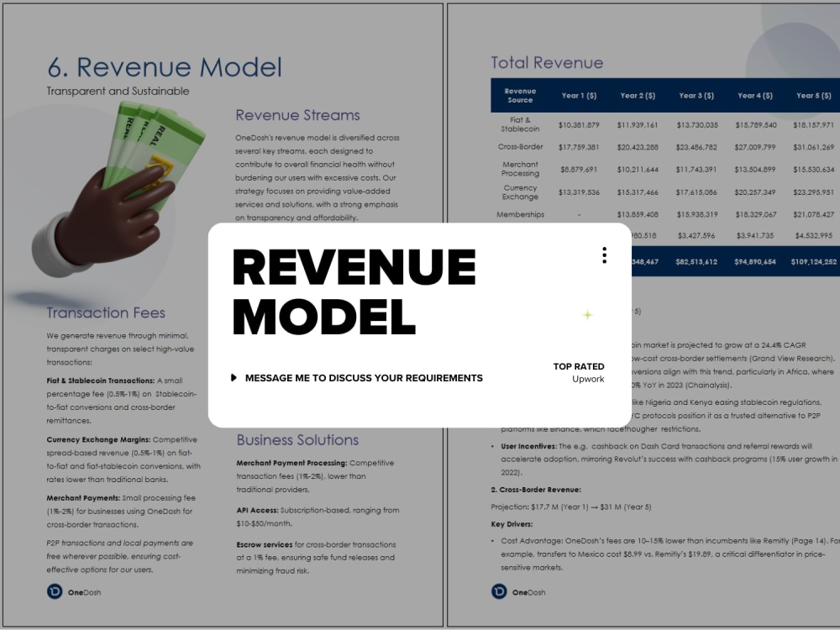Click the 'Fiat & Stablecoin' row label
The image size is (840, 630).
(x=520, y=124)
